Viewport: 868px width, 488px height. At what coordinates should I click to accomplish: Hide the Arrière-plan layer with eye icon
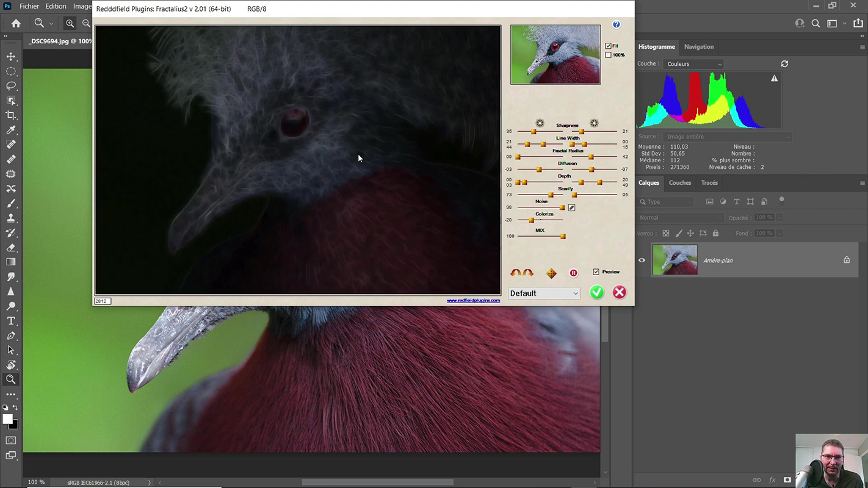(642, 260)
